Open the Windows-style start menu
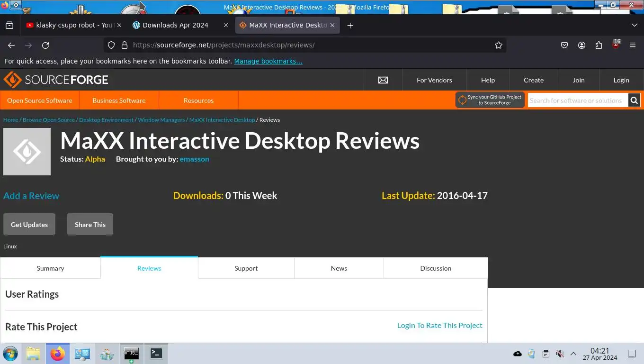644x364 pixels. click(x=10, y=354)
